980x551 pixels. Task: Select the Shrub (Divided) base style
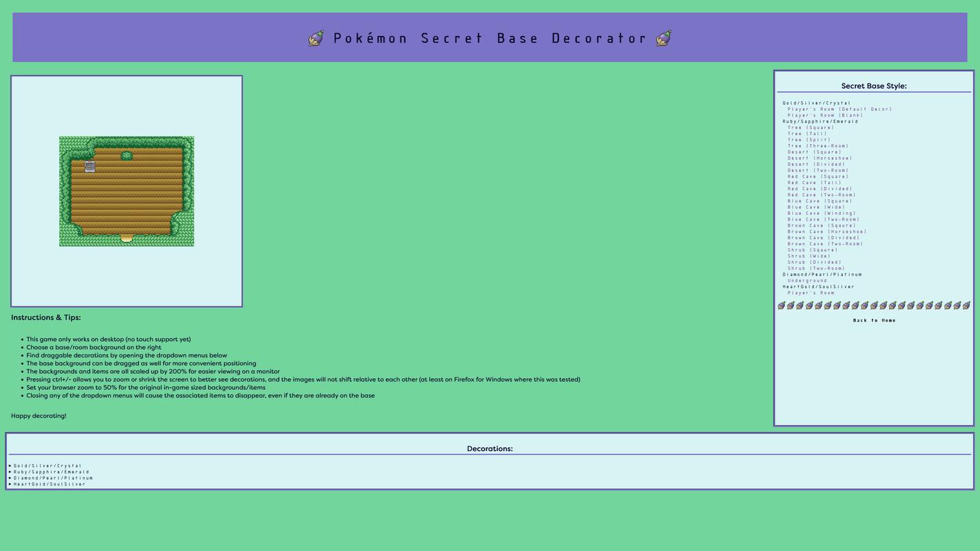coord(815,262)
